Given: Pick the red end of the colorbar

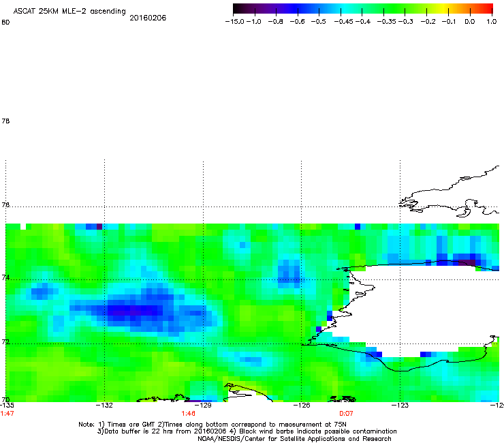Looking at the screenshot, I should tap(488, 9).
